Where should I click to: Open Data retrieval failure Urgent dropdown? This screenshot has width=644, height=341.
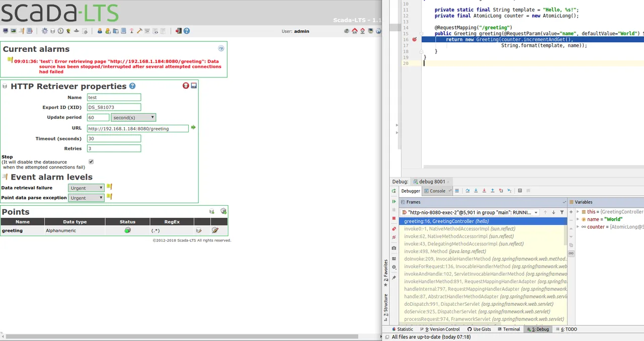click(x=86, y=188)
